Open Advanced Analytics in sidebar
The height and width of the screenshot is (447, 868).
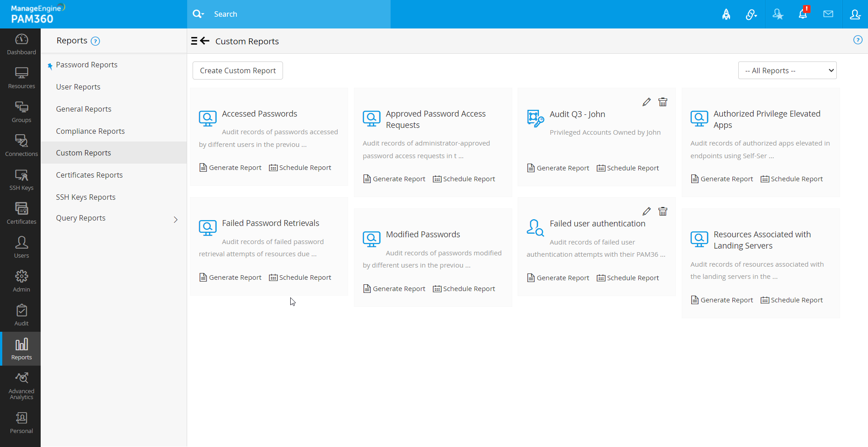coord(21,386)
